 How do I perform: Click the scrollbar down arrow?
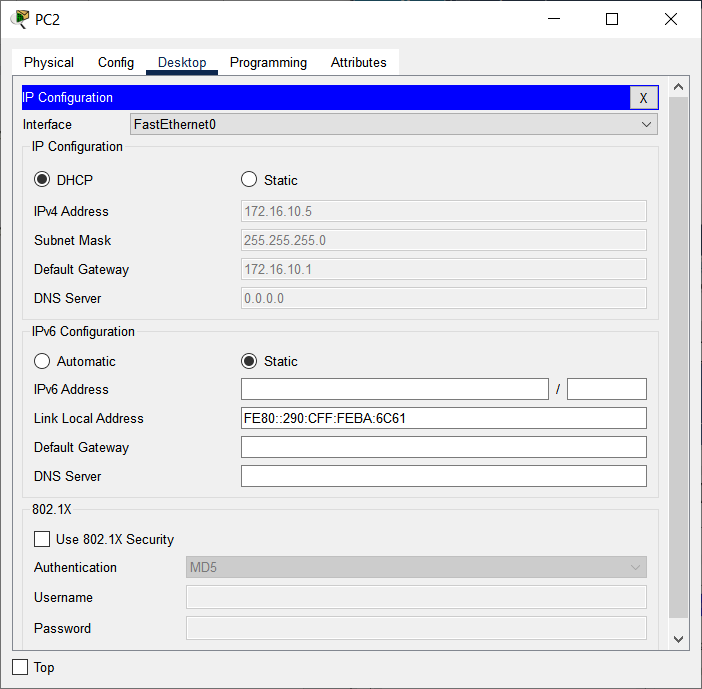[x=678, y=639]
